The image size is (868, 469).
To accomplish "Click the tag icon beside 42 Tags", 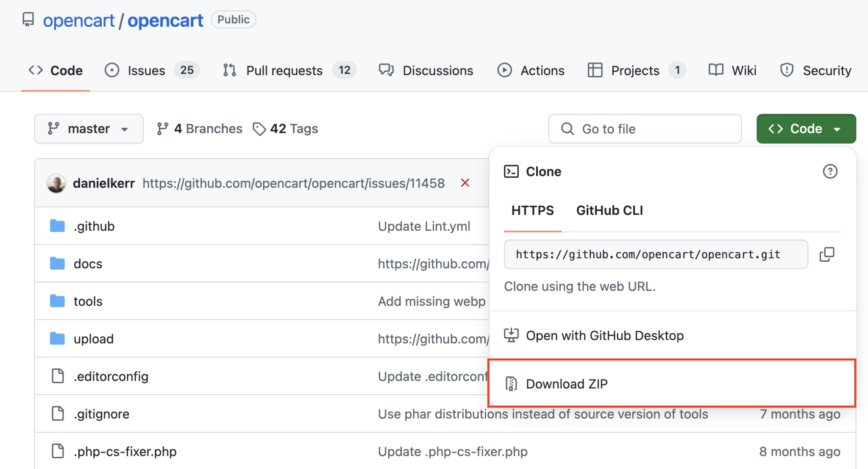I will [x=259, y=128].
